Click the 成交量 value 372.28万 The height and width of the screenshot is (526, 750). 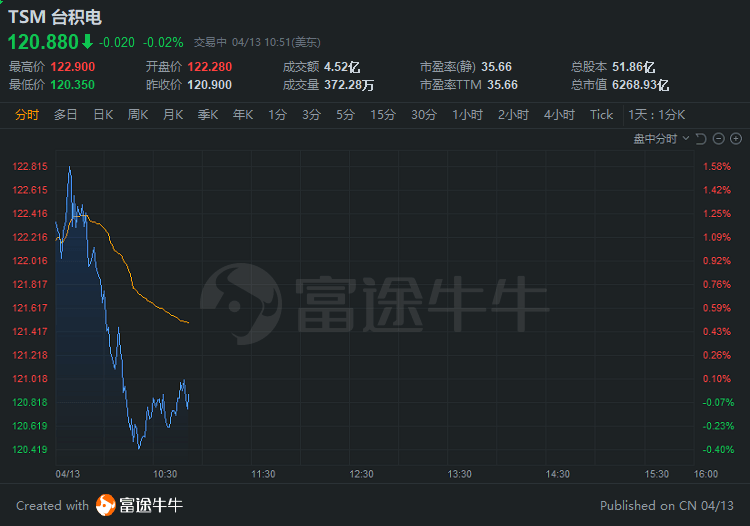pyautogui.click(x=349, y=85)
